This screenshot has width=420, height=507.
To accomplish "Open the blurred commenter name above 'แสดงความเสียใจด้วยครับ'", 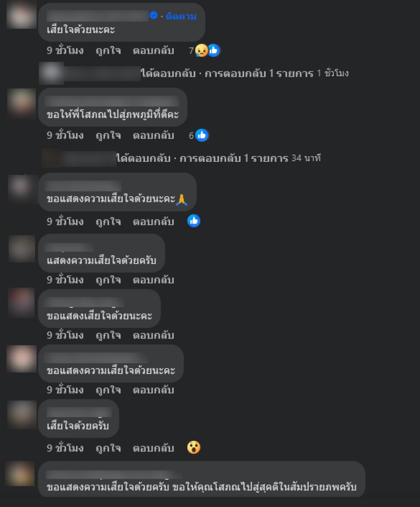I will 69,247.
